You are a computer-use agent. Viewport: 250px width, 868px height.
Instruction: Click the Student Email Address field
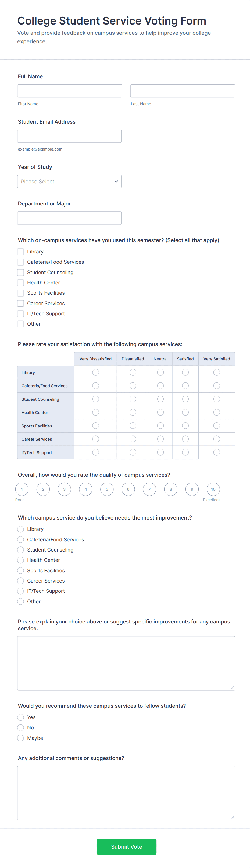(69, 136)
